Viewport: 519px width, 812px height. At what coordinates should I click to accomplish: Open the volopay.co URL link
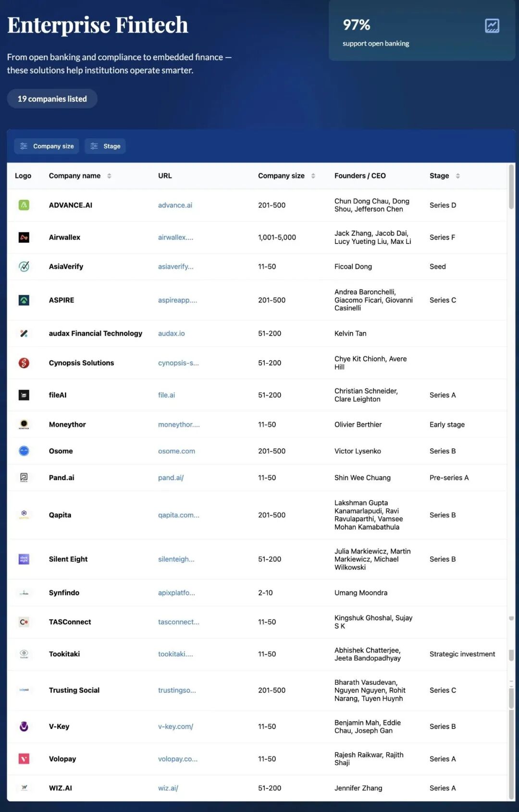(178, 759)
